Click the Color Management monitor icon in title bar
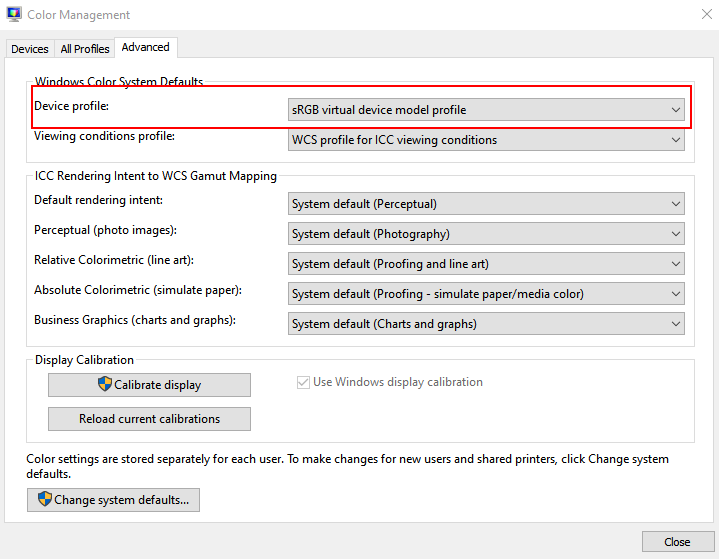This screenshot has width=719, height=559. [14, 14]
